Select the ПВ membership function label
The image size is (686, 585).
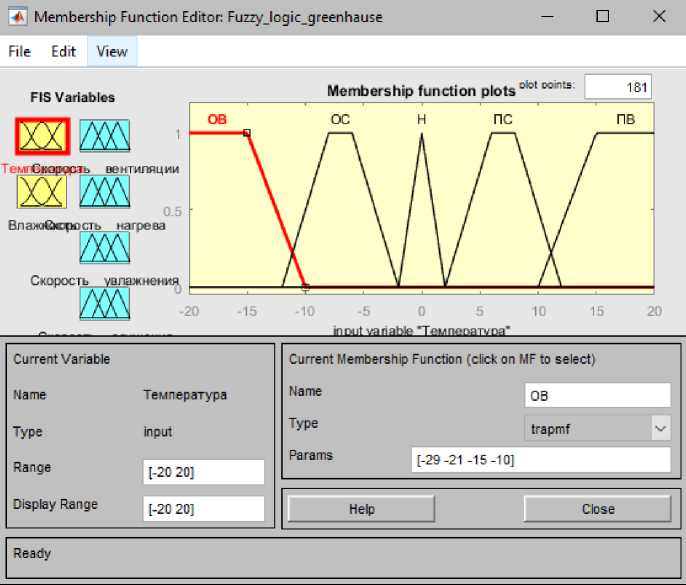coord(626,119)
